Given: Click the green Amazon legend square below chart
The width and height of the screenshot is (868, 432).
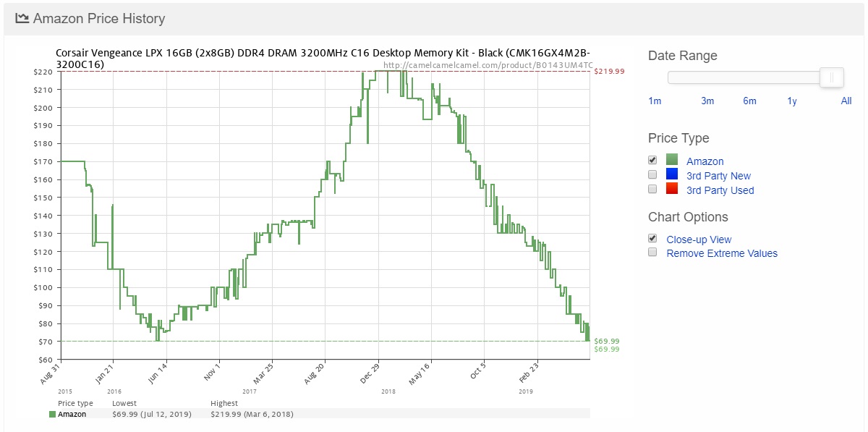Looking at the screenshot, I should [52, 414].
